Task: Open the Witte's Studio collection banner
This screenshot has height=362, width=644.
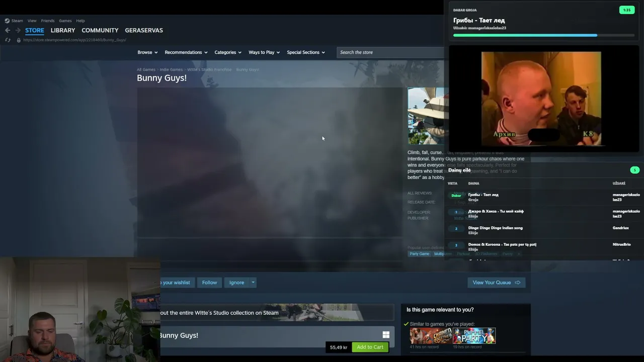Action: pyautogui.click(x=276, y=312)
